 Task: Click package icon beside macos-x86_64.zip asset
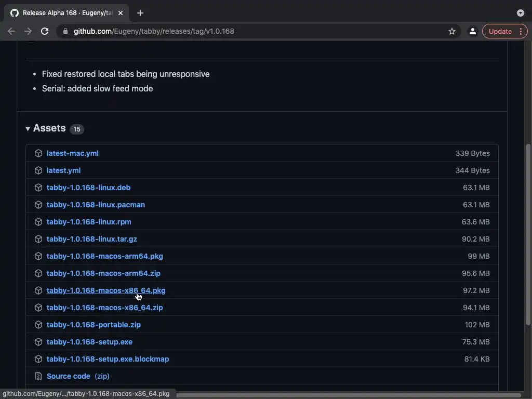click(38, 308)
